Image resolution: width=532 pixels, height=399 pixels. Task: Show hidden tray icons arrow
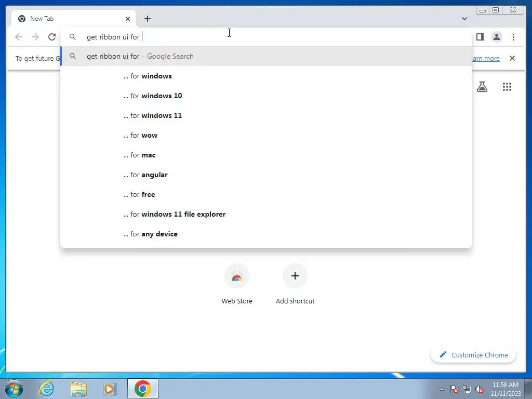click(442, 389)
